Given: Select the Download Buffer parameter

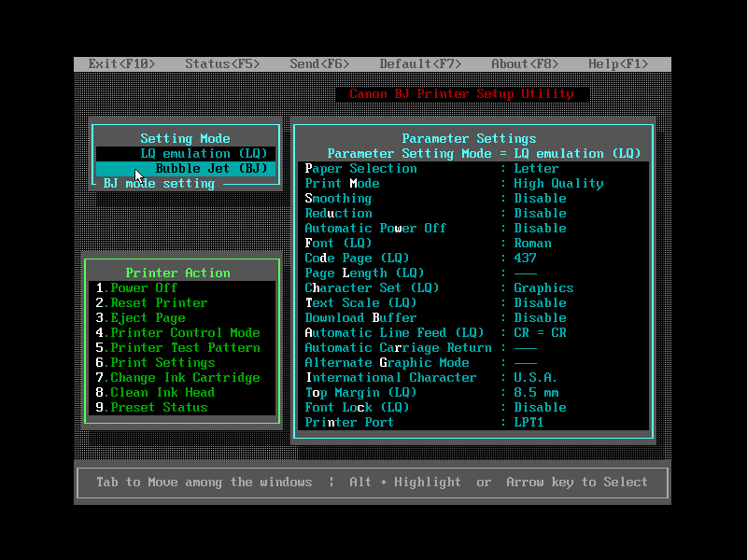Looking at the screenshot, I should 473,317.
